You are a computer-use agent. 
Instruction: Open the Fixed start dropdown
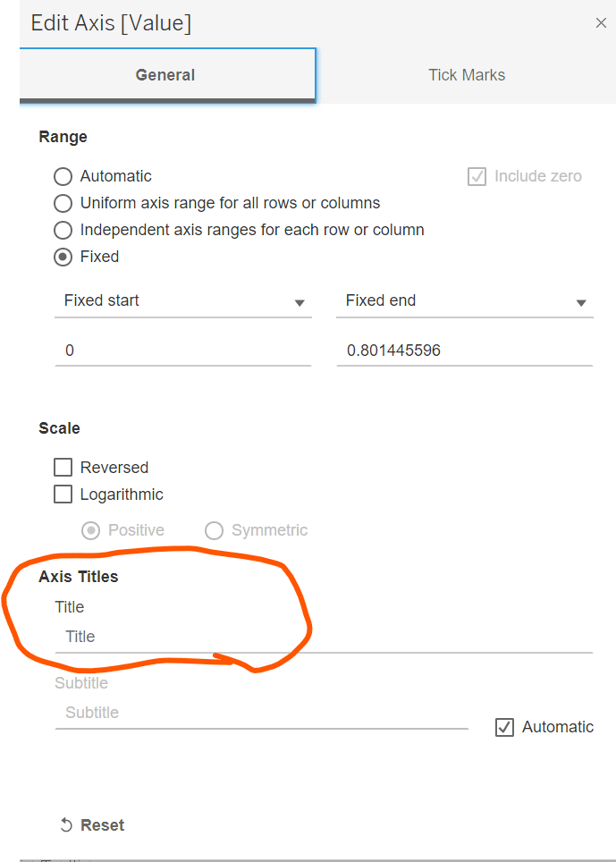182,301
